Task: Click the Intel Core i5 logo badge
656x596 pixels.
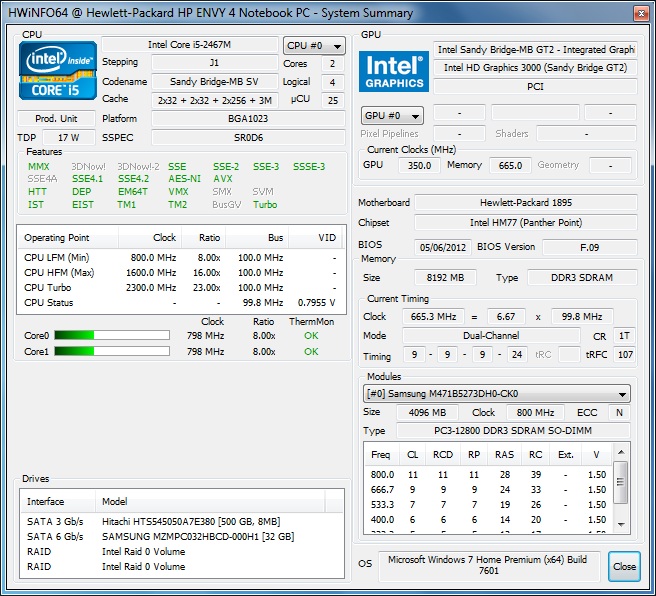Action: coord(58,70)
